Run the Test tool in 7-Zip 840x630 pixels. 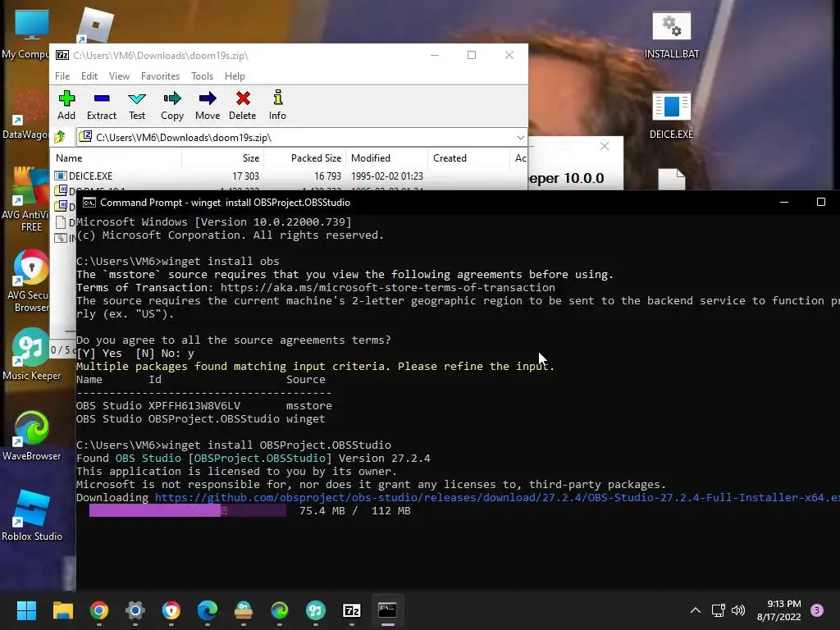pyautogui.click(x=137, y=106)
